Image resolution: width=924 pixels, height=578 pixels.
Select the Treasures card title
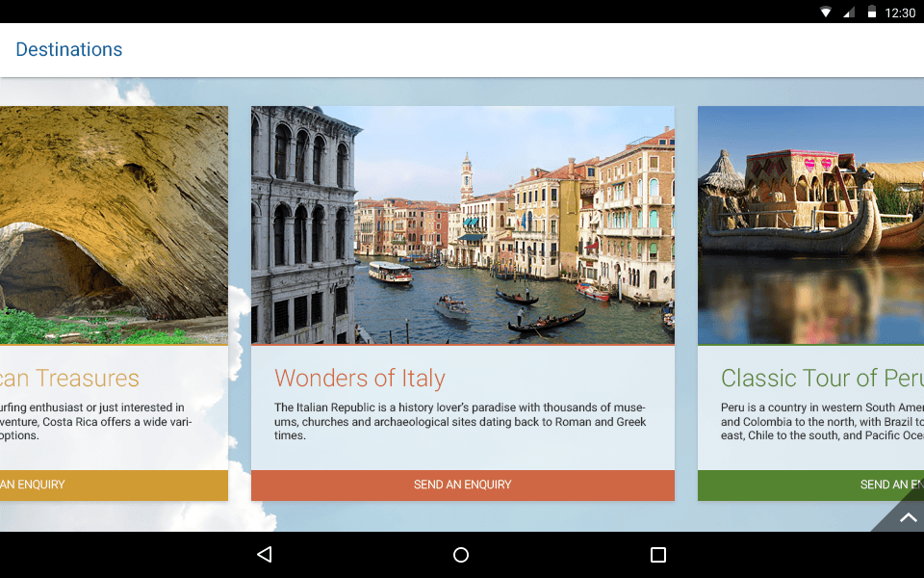69,378
